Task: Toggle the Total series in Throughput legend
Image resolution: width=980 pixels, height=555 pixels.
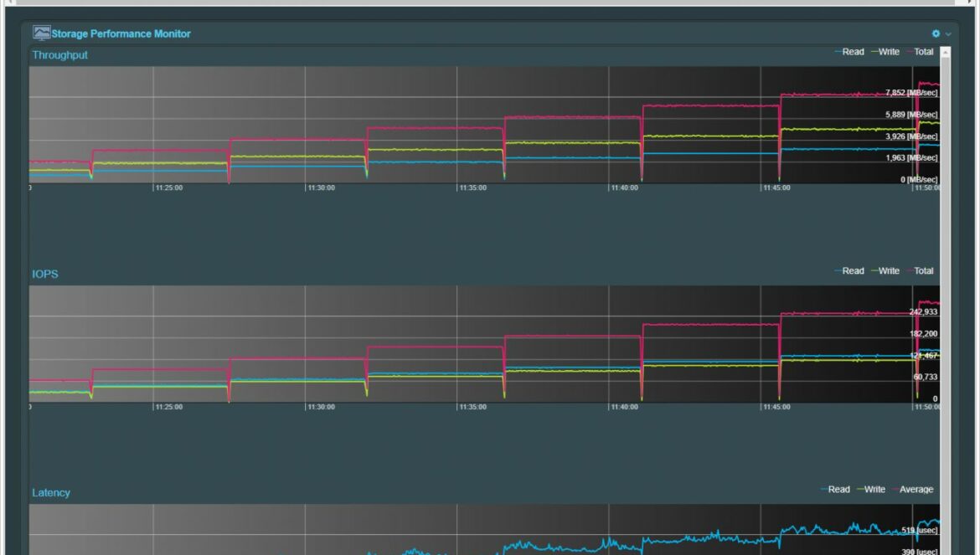Action: pyautogui.click(x=920, y=52)
